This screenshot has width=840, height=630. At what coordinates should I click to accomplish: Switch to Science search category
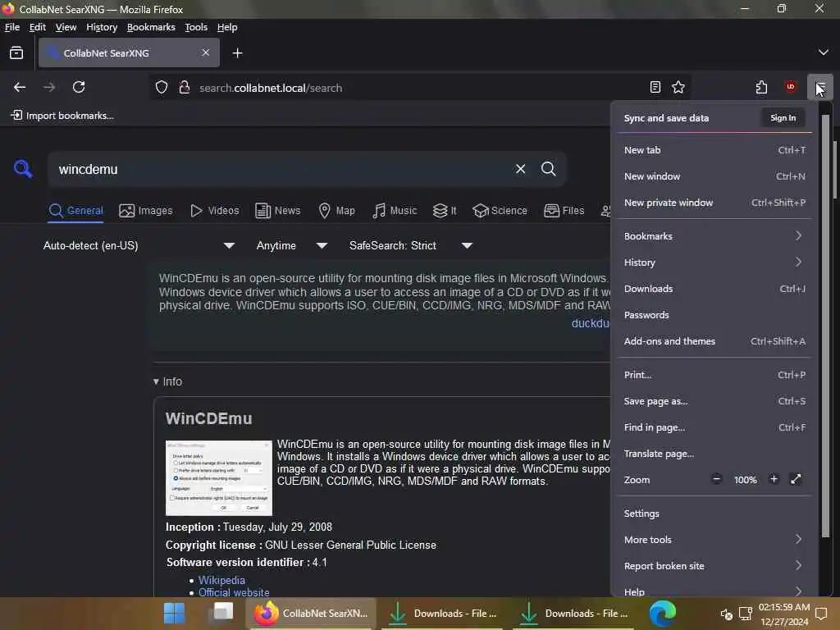pyautogui.click(x=500, y=211)
